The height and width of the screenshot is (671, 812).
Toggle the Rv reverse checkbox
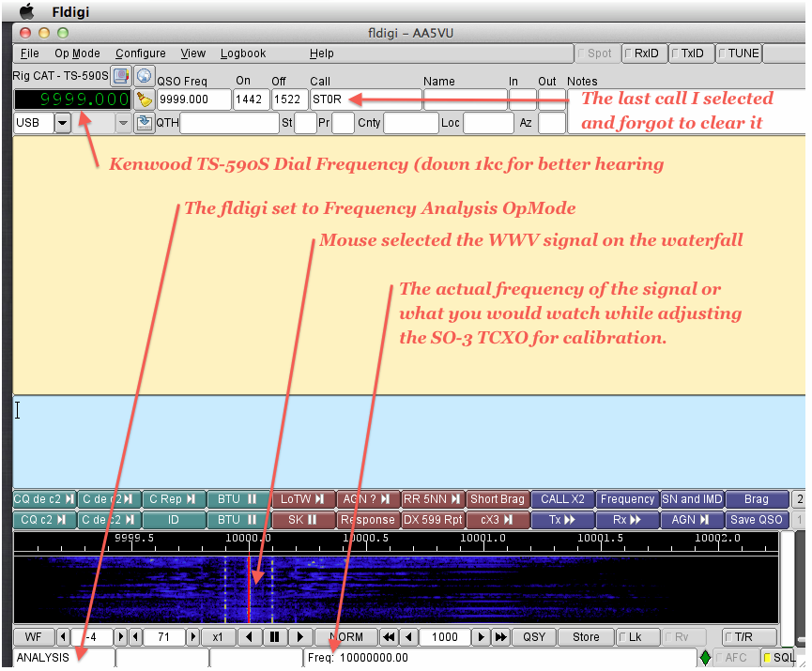[683, 637]
